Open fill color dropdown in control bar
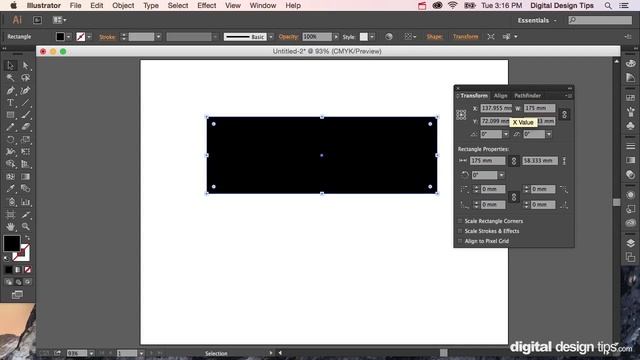640x360 pixels. click(69, 37)
